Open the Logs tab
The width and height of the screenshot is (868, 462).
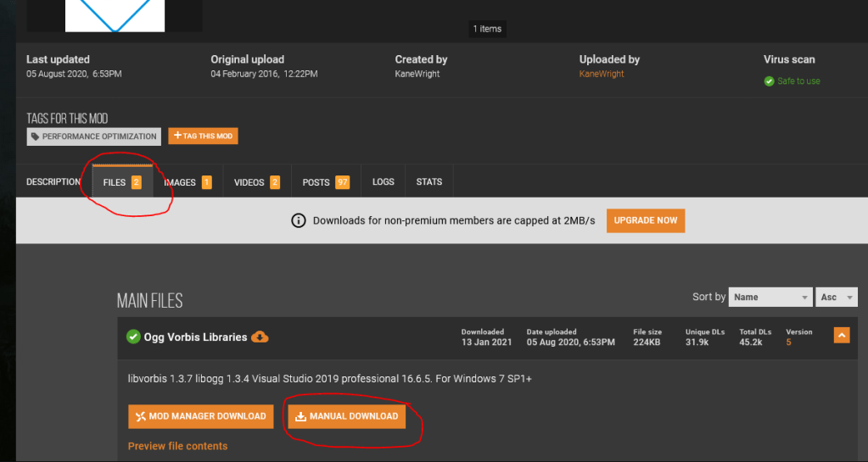[384, 182]
